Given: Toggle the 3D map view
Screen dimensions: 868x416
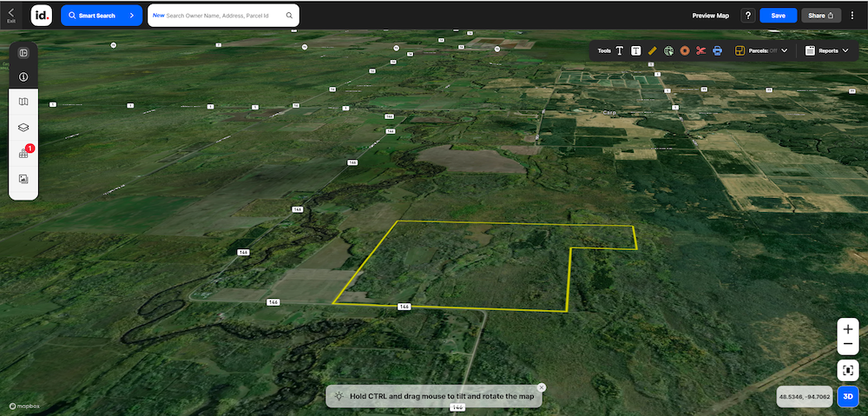Looking at the screenshot, I should (848, 397).
